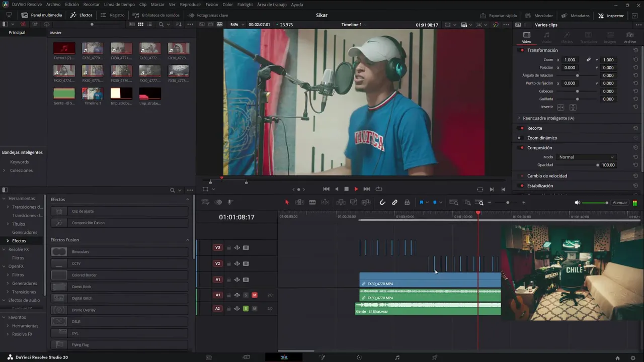Open the Reproducir menu
This screenshot has height=362, width=644.
190,5
